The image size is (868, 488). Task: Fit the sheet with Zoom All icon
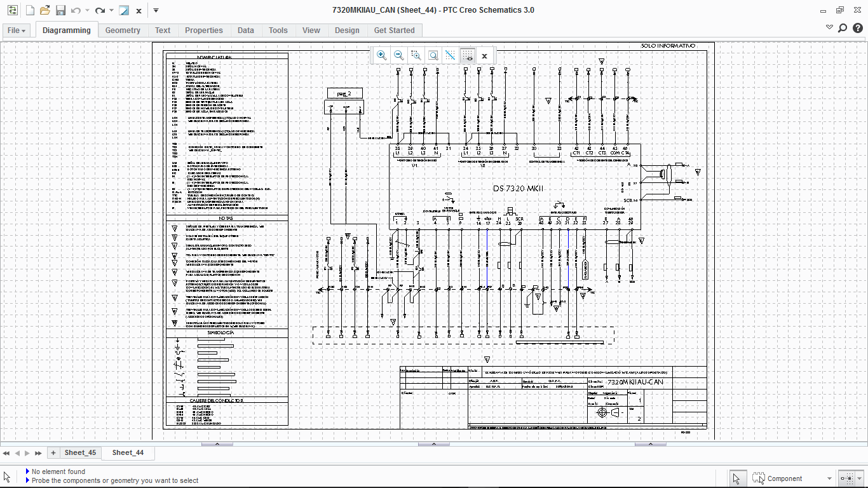(433, 55)
